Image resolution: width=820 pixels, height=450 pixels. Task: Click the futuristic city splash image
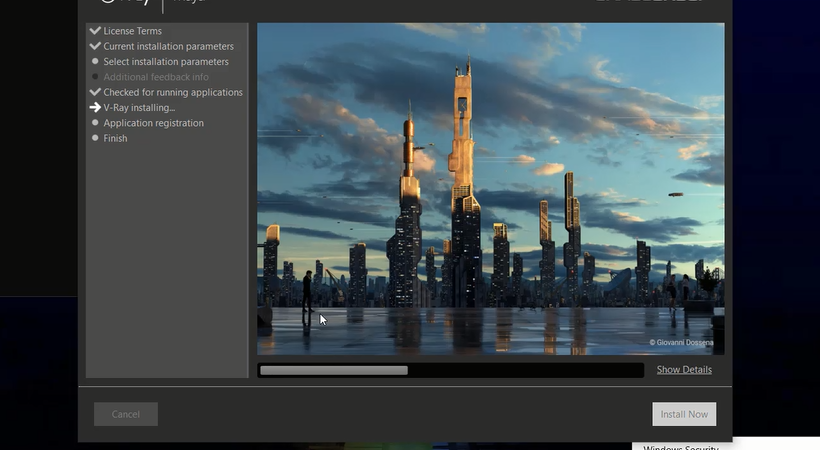coord(490,188)
